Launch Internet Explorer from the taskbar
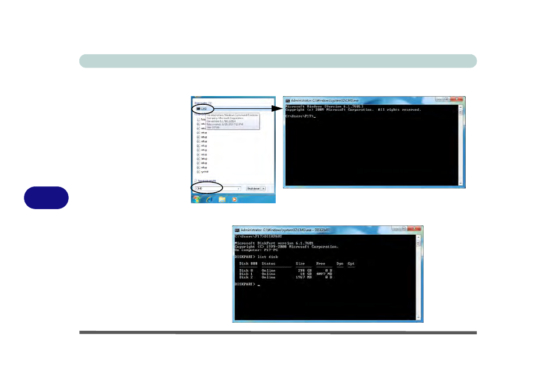The image size is (556, 392). pyautogui.click(x=209, y=199)
